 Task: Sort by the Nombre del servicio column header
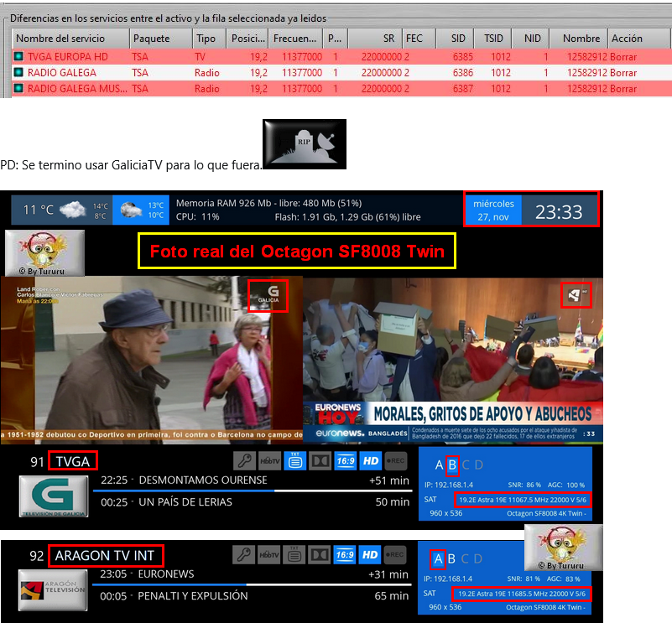click(70, 39)
